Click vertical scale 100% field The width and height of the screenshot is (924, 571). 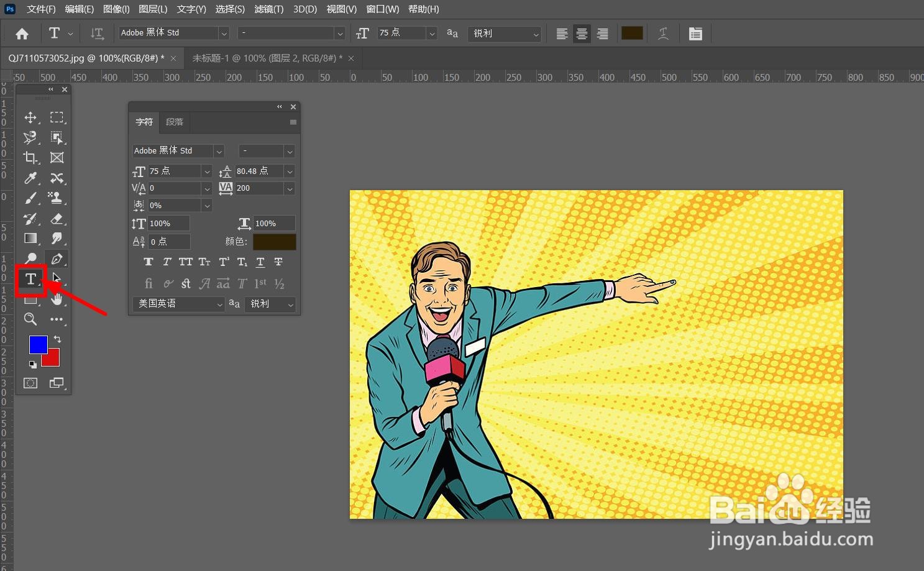[x=169, y=224]
